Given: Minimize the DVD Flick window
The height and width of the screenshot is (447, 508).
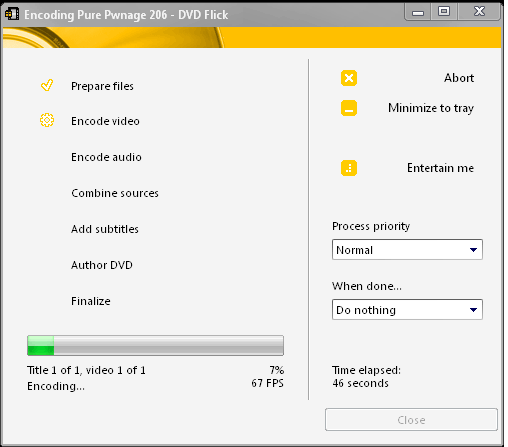Looking at the screenshot, I should (417, 12).
